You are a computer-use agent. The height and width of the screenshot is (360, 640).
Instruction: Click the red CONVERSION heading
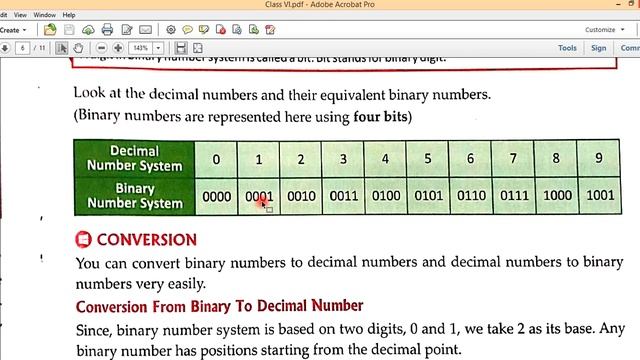pyautogui.click(x=147, y=240)
